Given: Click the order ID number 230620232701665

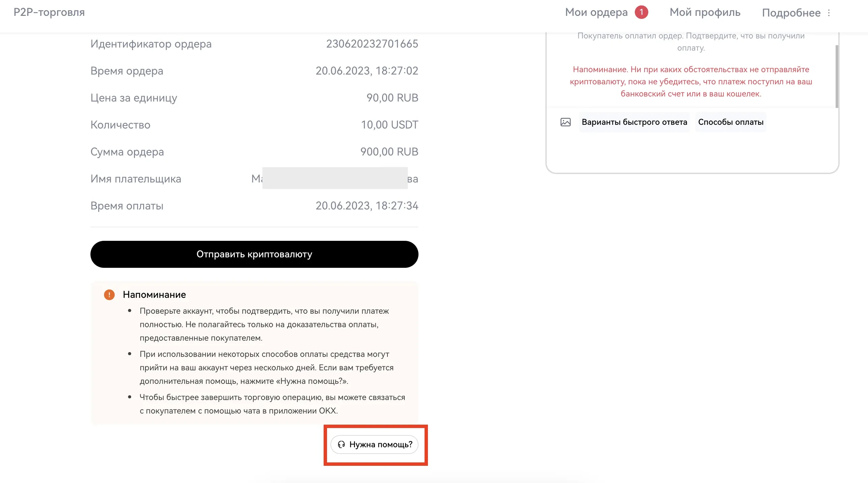Looking at the screenshot, I should pos(372,44).
